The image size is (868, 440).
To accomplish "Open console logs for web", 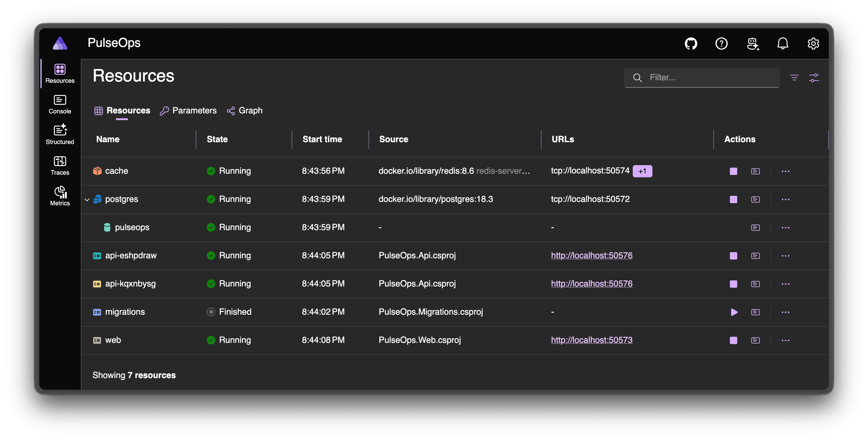I will (756, 340).
